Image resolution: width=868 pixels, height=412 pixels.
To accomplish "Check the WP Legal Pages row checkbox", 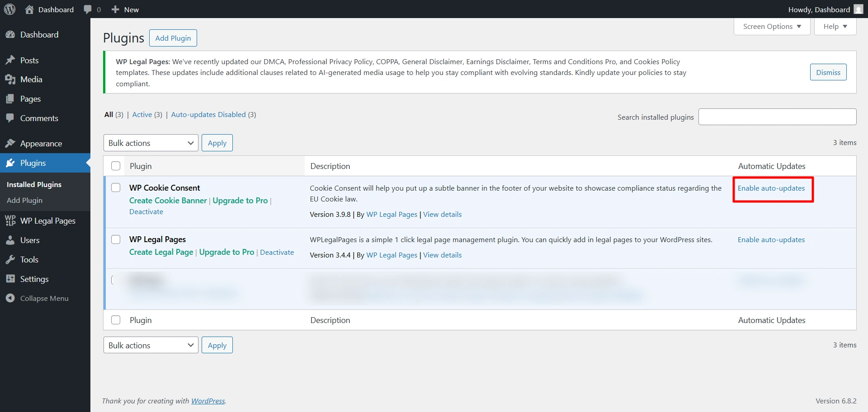I will tap(116, 239).
